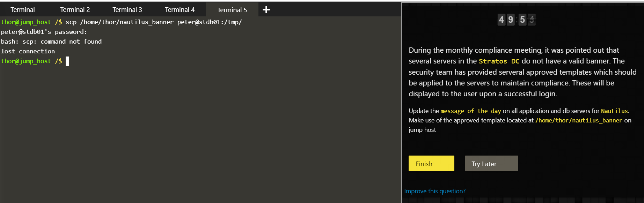Click the highlighted 'Stratos DC' text
This screenshot has height=203, width=644.
(499, 61)
